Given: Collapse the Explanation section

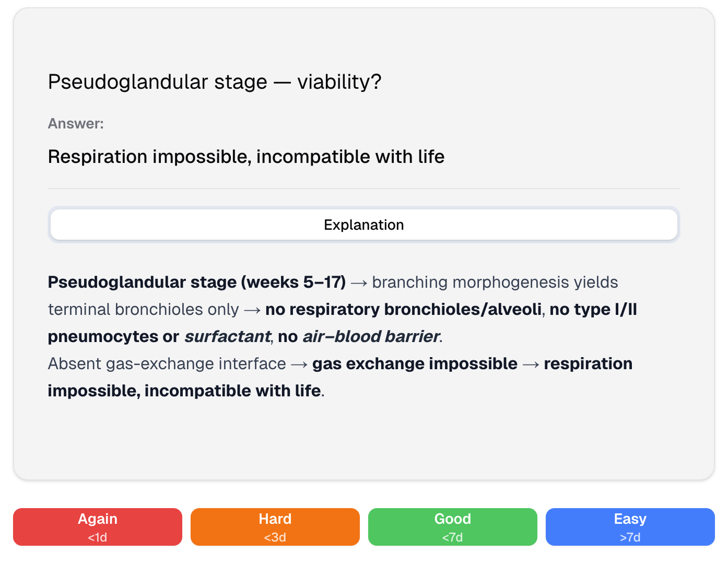Looking at the screenshot, I should point(363,225).
